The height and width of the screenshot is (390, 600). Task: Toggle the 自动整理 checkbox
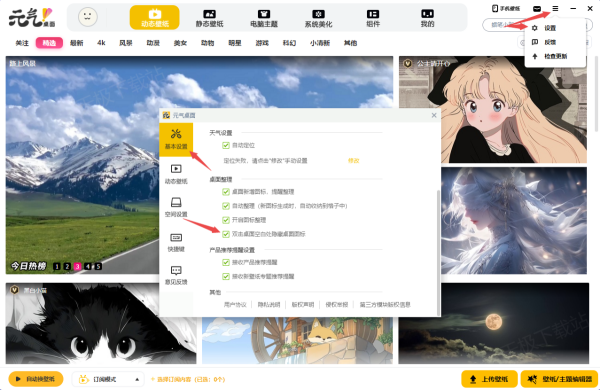coord(226,206)
